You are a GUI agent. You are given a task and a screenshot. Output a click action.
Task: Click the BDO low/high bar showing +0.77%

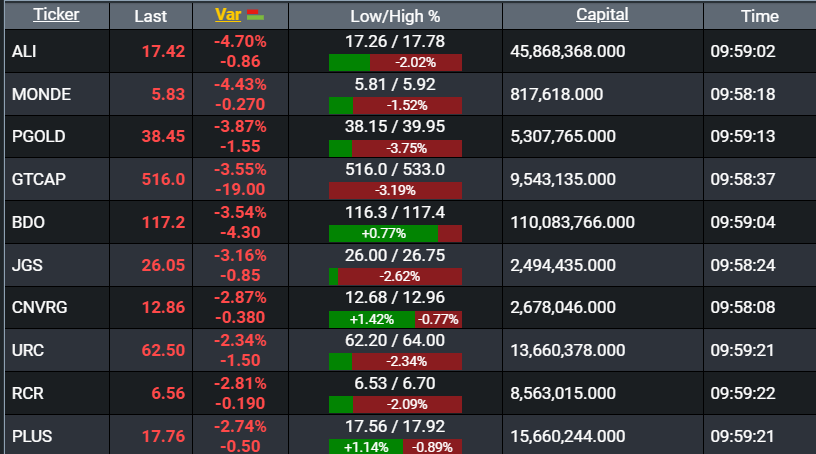pos(396,234)
